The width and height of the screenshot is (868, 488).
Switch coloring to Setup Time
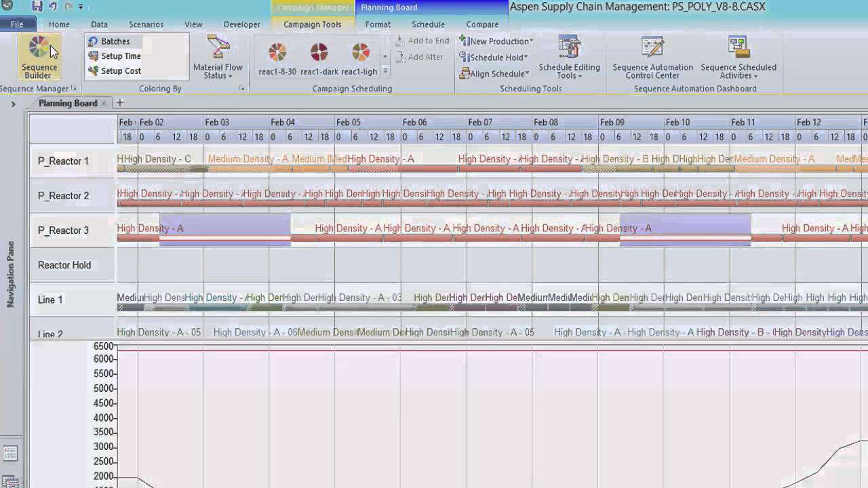pos(120,56)
